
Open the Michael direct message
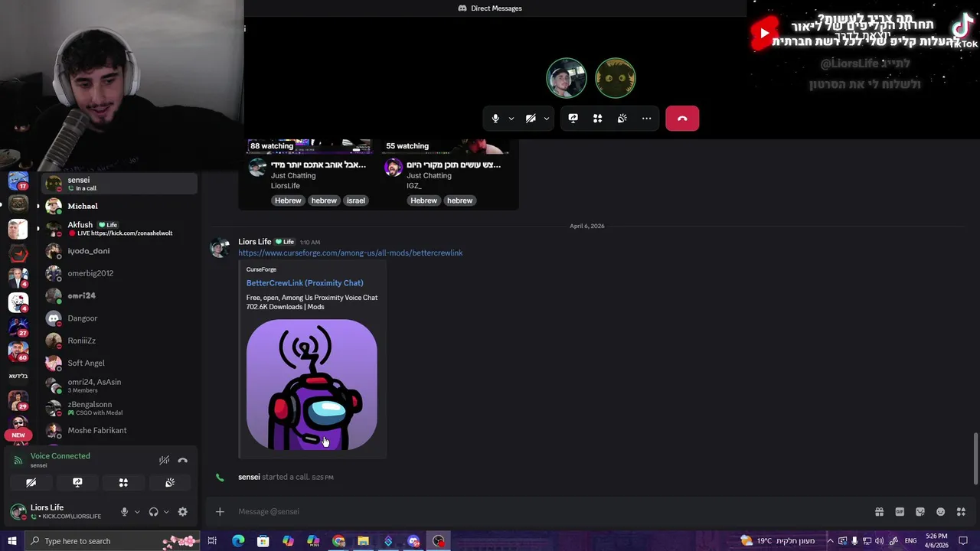119,206
